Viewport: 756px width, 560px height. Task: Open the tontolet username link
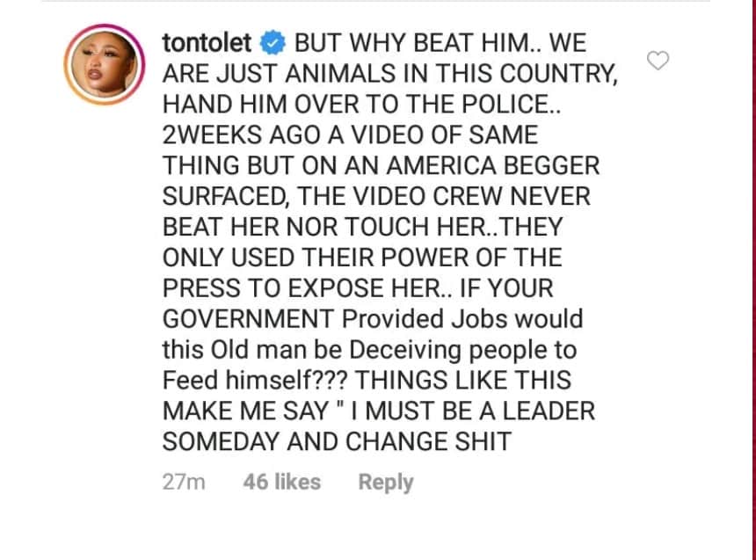(207, 43)
